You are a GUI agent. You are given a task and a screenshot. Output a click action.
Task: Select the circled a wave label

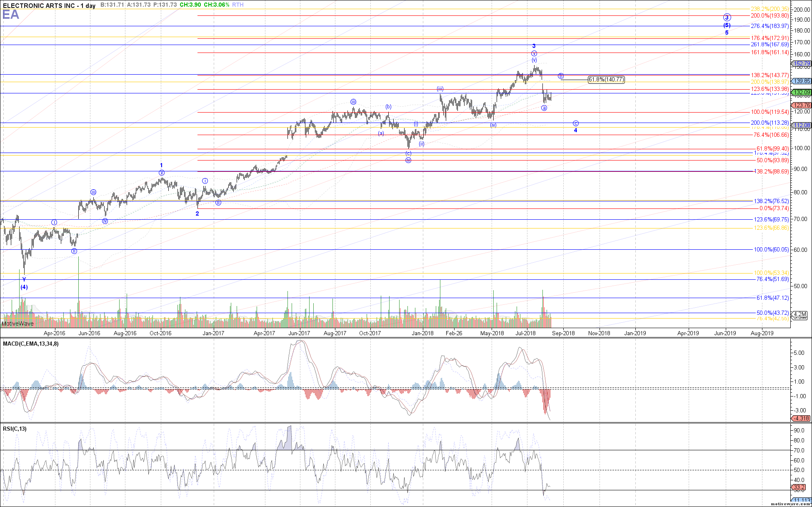click(x=544, y=108)
